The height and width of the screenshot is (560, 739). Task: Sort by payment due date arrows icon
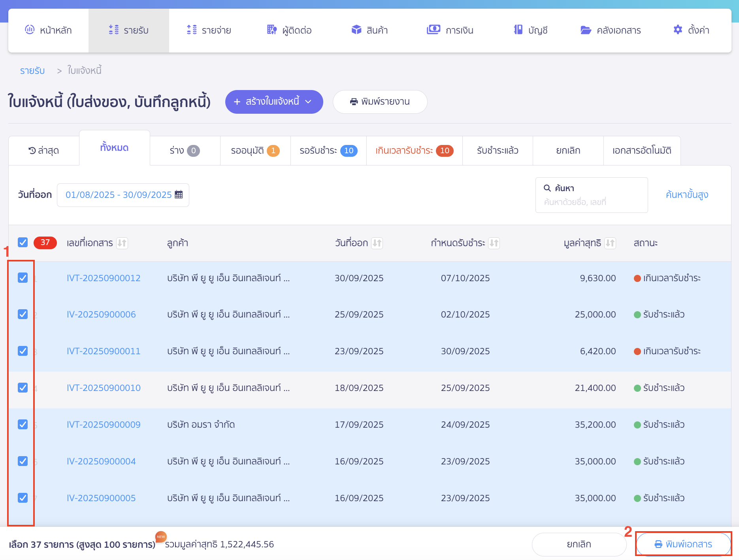[494, 243]
